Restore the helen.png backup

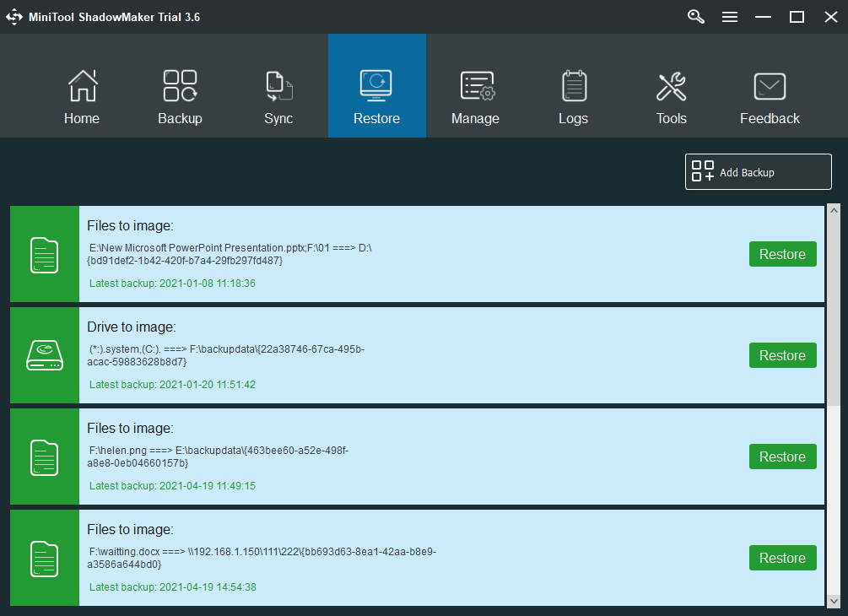(782, 457)
